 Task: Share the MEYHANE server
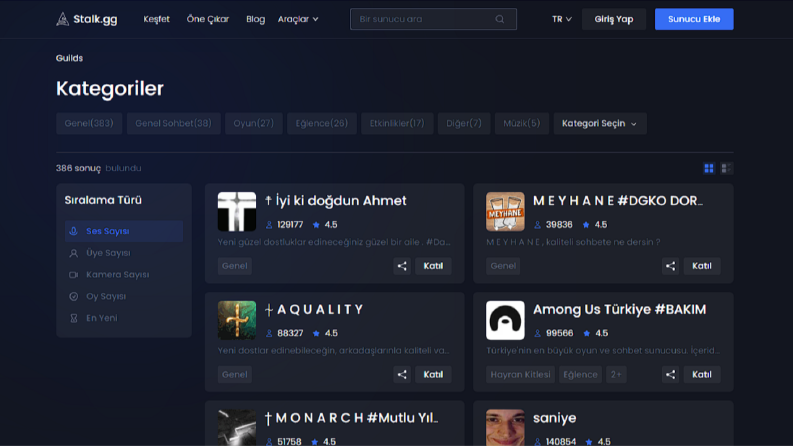[x=670, y=266]
